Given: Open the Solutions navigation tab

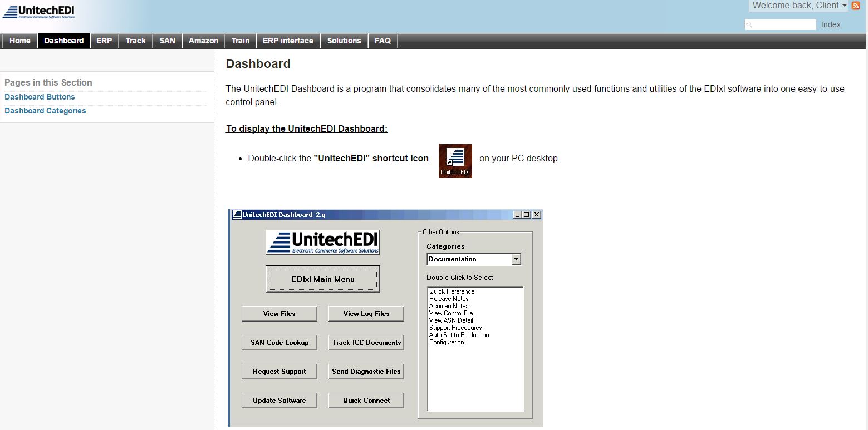Looking at the screenshot, I should coord(344,41).
